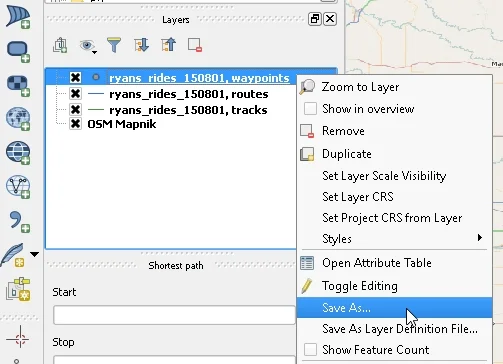Select Set Layer CRS menu entry

pyautogui.click(x=395, y=197)
